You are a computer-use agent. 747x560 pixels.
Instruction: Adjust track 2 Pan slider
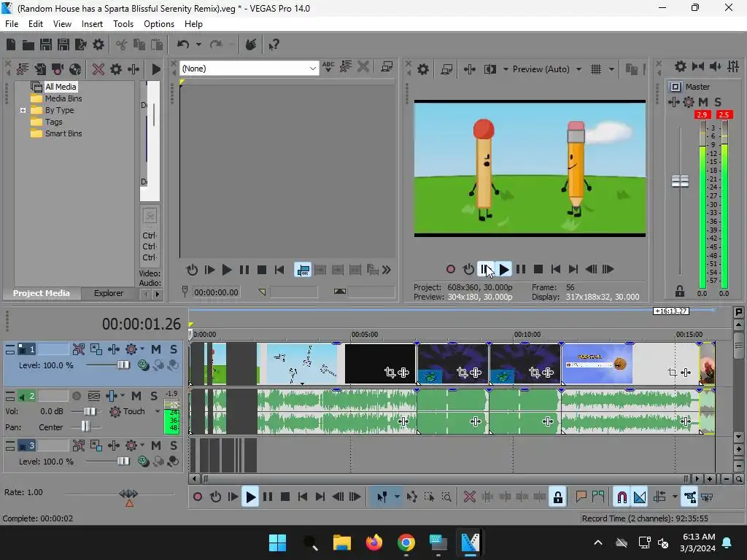pos(85,426)
